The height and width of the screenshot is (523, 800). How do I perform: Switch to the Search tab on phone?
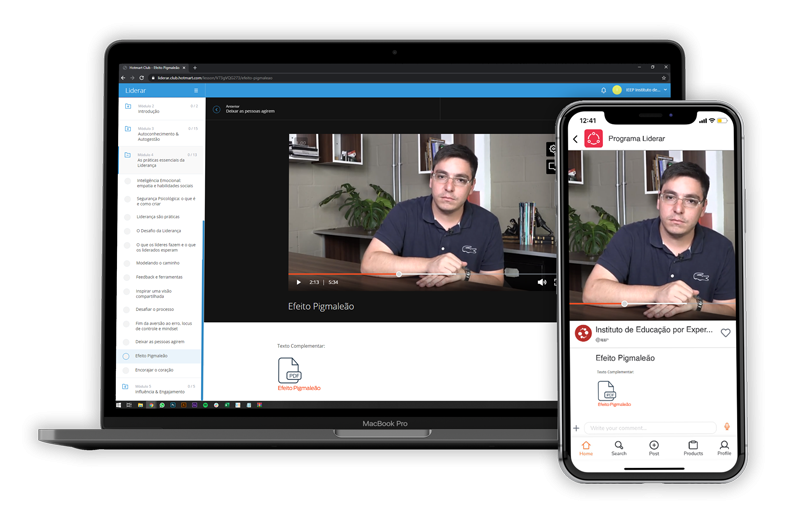coord(619,448)
